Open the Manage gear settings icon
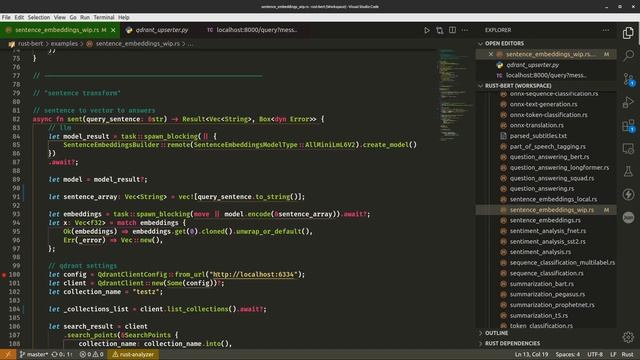This screenshot has width=640, height=360. pyautogui.click(x=628, y=337)
